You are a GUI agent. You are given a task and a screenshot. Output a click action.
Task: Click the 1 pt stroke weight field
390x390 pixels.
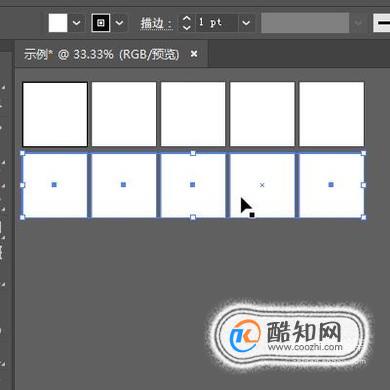tap(216, 23)
